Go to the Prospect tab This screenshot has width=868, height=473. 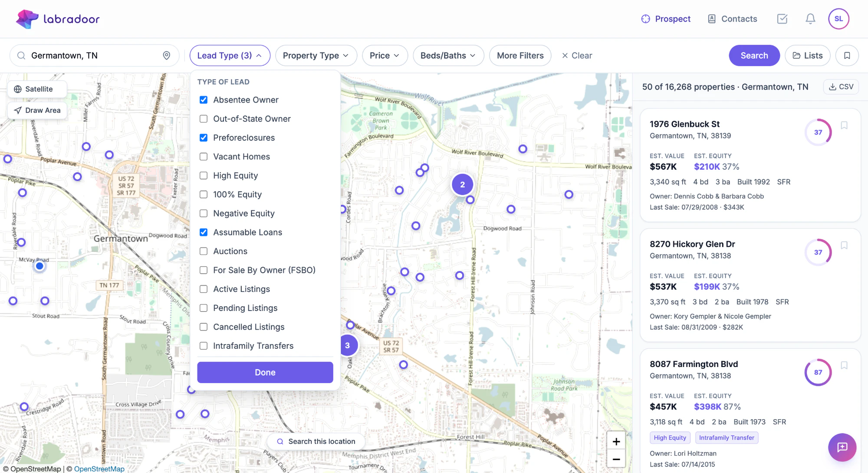pos(666,19)
